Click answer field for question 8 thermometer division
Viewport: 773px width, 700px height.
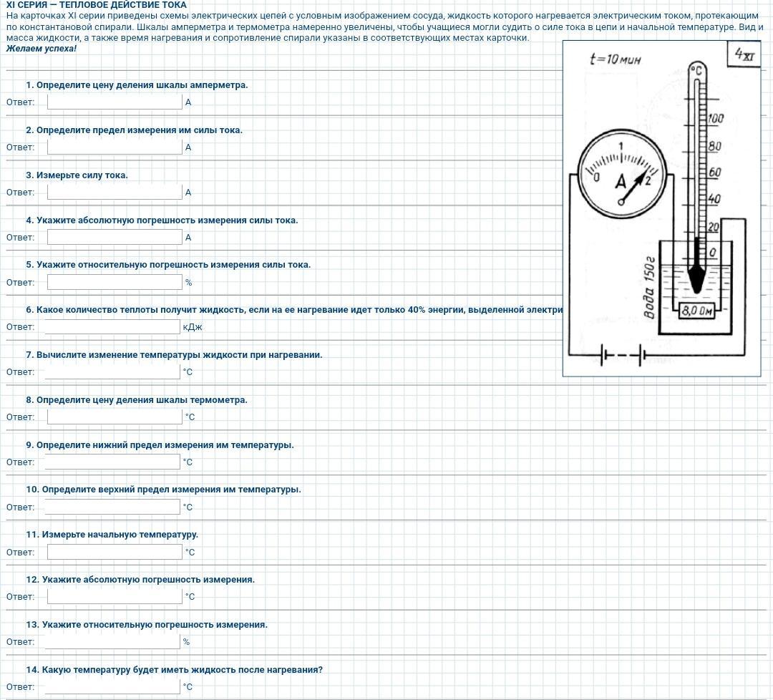[x=115, y=417]
